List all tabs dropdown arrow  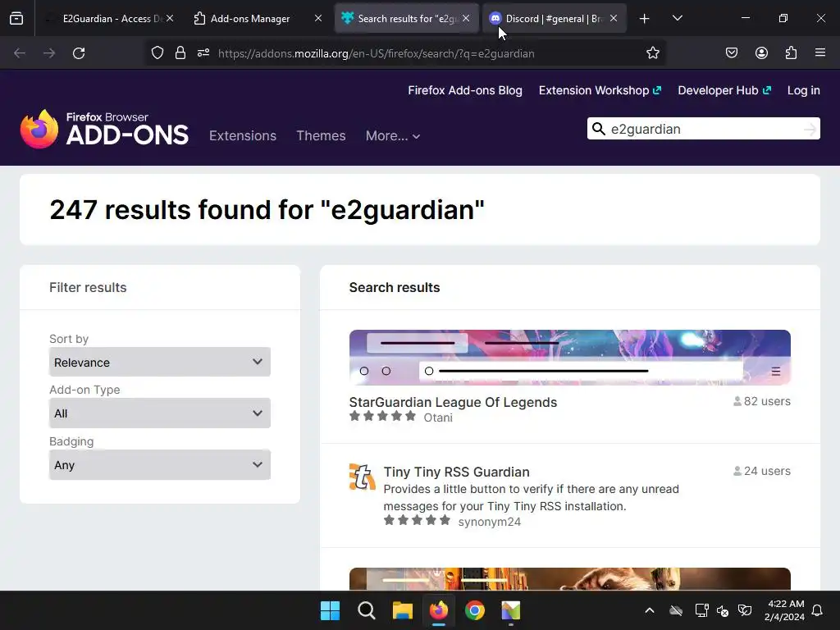click(x=677, y=19)
